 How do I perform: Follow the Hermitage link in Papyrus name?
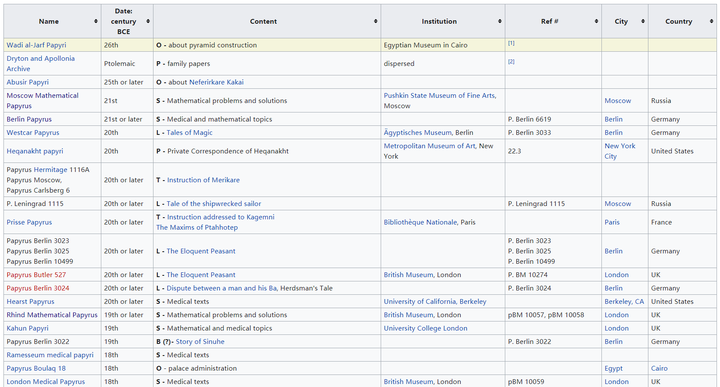coord(51,170)
